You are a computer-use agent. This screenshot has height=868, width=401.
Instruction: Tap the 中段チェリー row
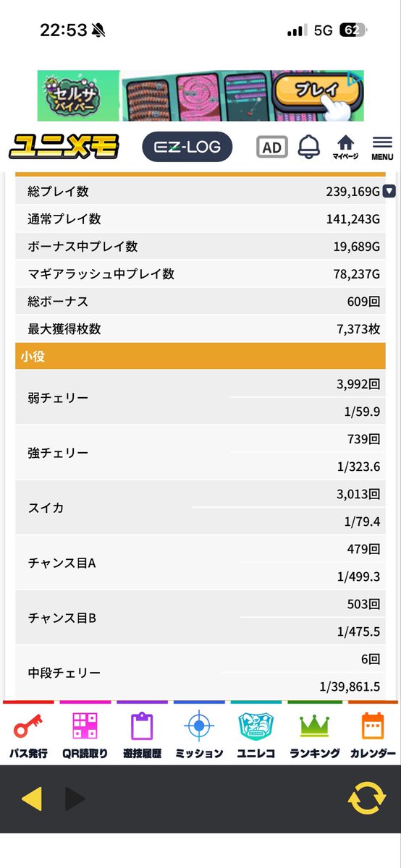(200, 673)
